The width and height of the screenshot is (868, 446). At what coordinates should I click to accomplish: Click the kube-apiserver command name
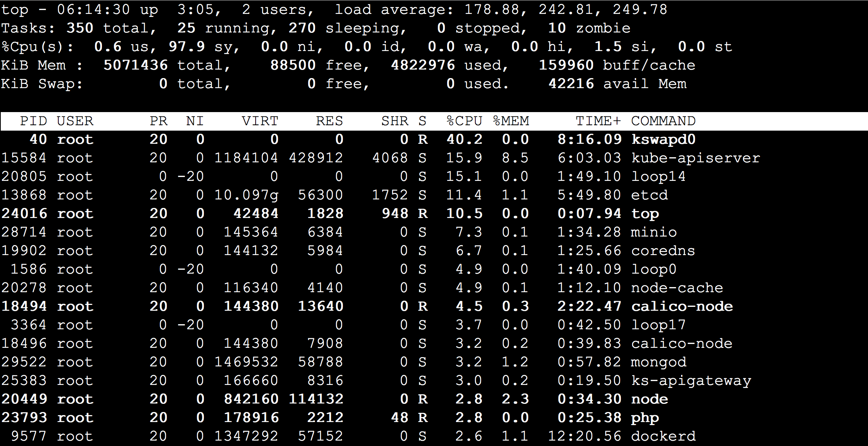[x=695, y=158]
